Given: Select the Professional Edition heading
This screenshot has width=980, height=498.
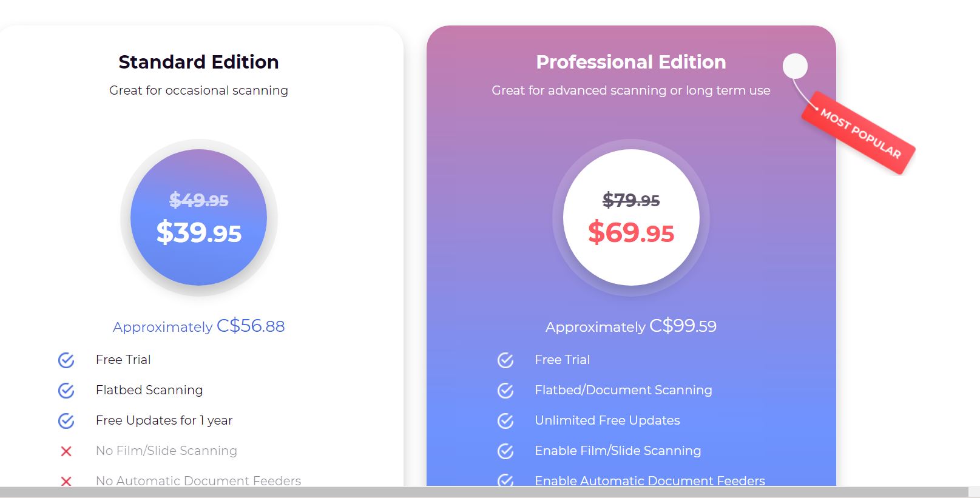Looking at the screenshot, I should (x=631, y=62).
